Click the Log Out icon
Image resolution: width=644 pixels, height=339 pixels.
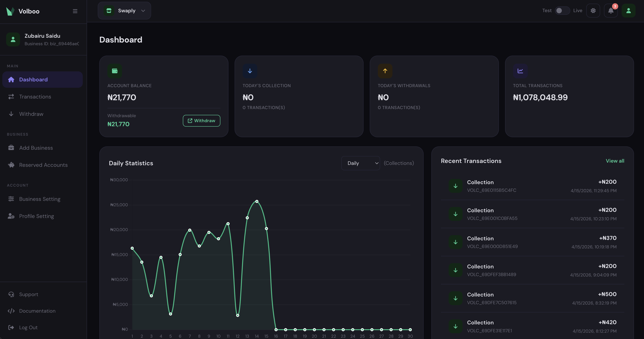pos(11,327)
